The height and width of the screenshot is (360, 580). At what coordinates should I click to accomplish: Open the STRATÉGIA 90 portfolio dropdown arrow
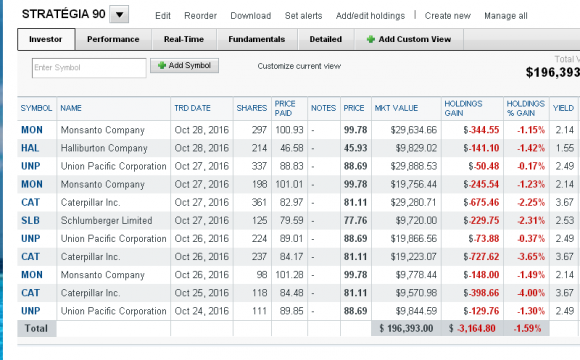[119, 15]
